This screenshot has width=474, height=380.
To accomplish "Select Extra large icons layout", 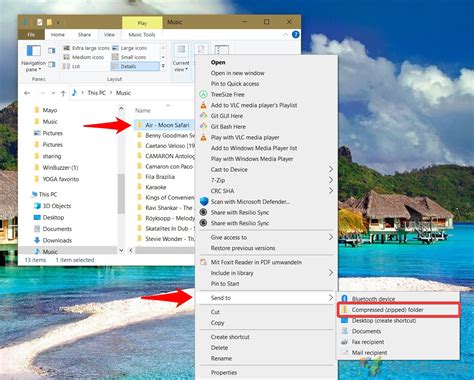I will [x=87, y=48].
